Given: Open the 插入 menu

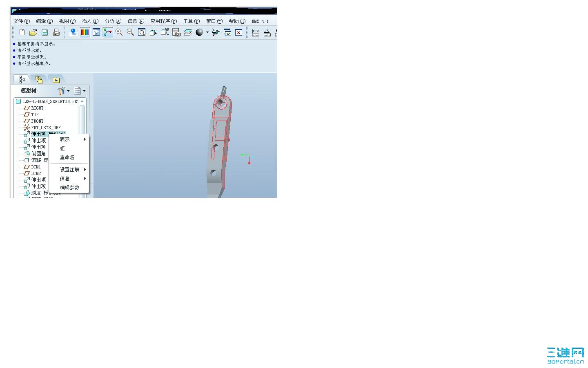Looking at the screenshot, I should [x=90, y=21].
